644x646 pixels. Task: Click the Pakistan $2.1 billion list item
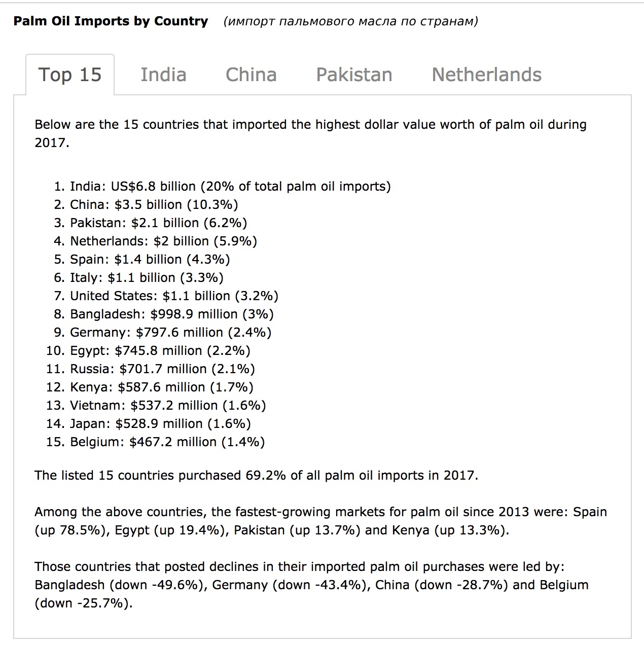(x=159, y=223)
